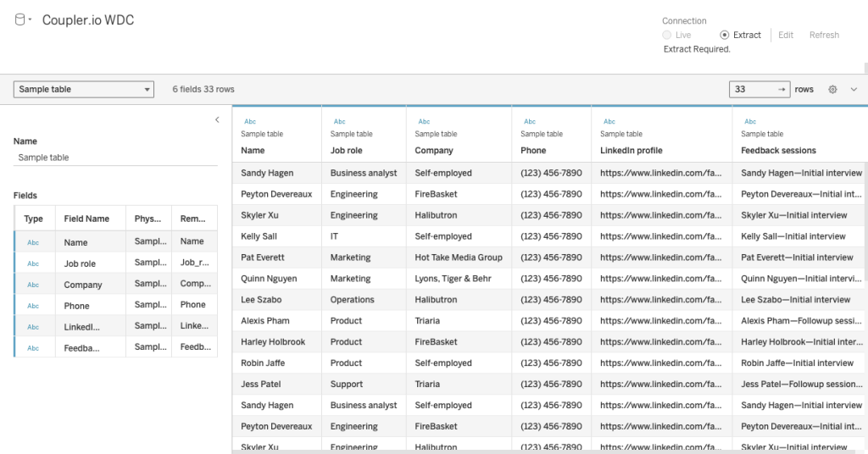Select the Feedba... field name in Fields list
The image size is (868, 454).
click(x=81, y=348)
